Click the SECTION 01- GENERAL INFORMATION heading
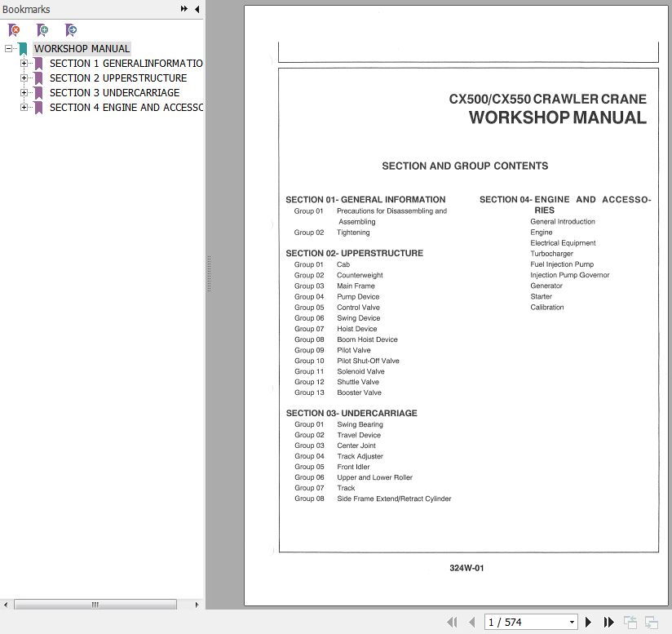The image size is (672, 634). (x=365, y=200)
